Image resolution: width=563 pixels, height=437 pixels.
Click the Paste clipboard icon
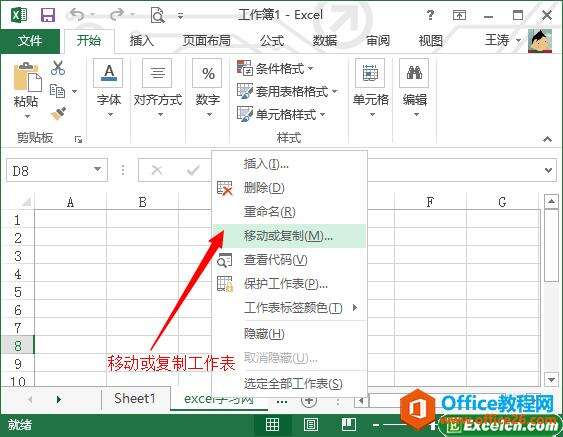tap(27, 76)
